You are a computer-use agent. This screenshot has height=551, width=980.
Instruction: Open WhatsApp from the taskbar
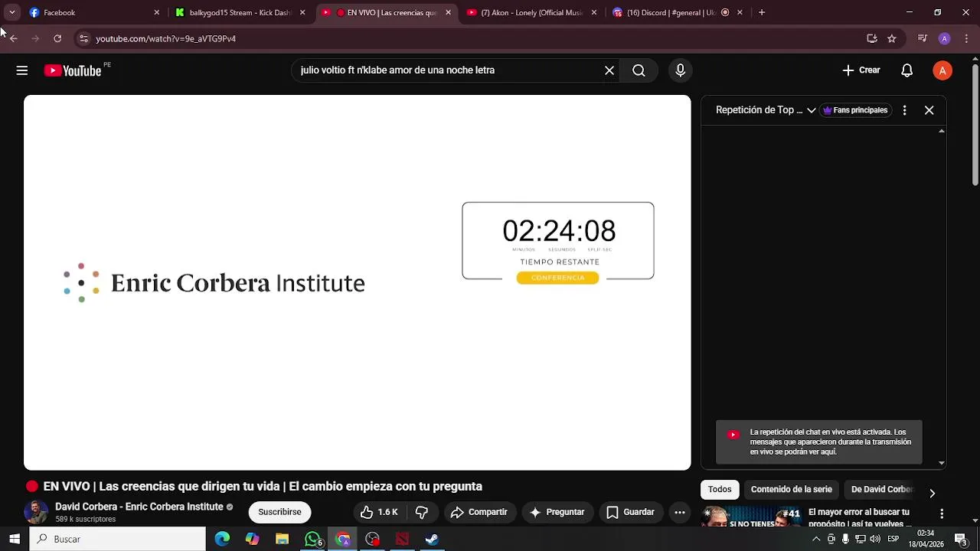click(312, 539)
